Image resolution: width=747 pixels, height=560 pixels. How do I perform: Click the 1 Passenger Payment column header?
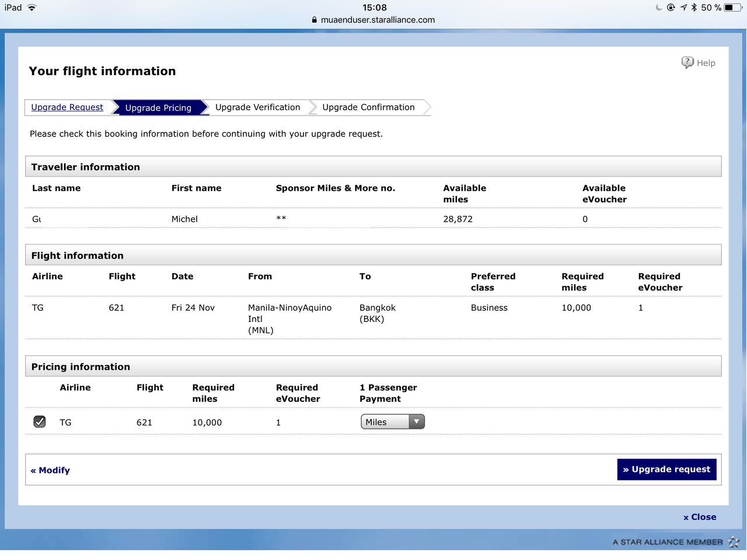[x=388, y=393]
